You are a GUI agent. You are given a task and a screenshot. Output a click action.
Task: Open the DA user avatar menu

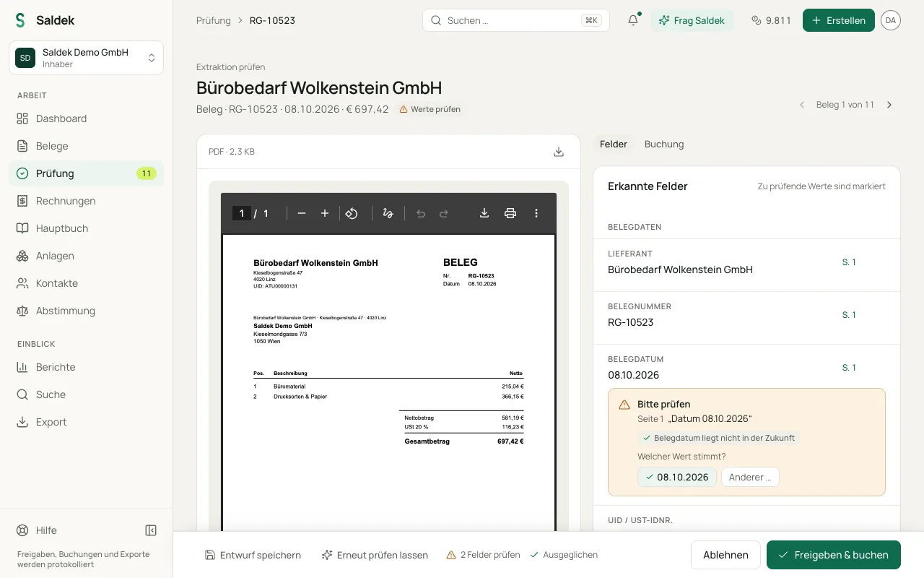tap(891, 20)
